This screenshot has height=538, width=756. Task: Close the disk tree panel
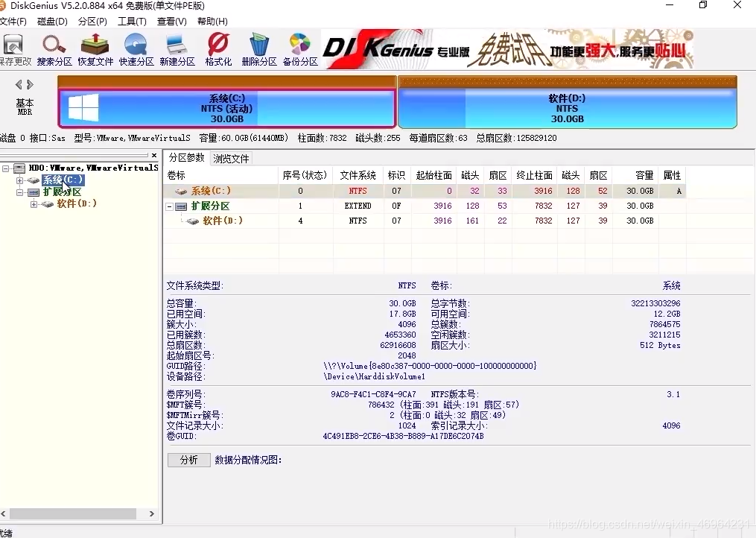[153, 156]
